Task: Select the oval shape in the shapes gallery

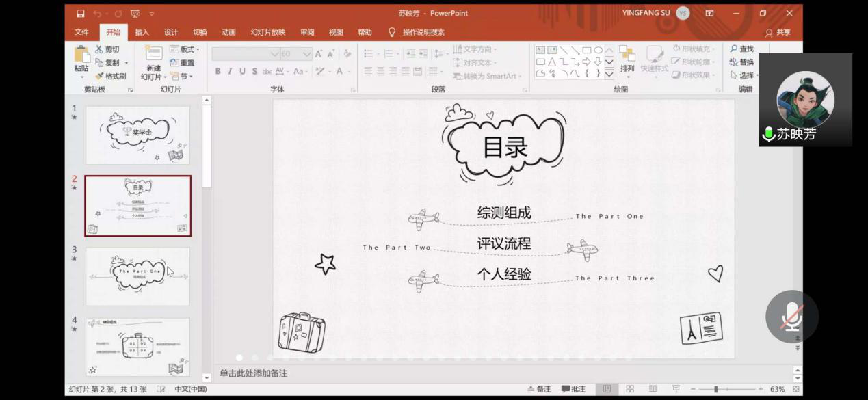Action: point(598,50)
